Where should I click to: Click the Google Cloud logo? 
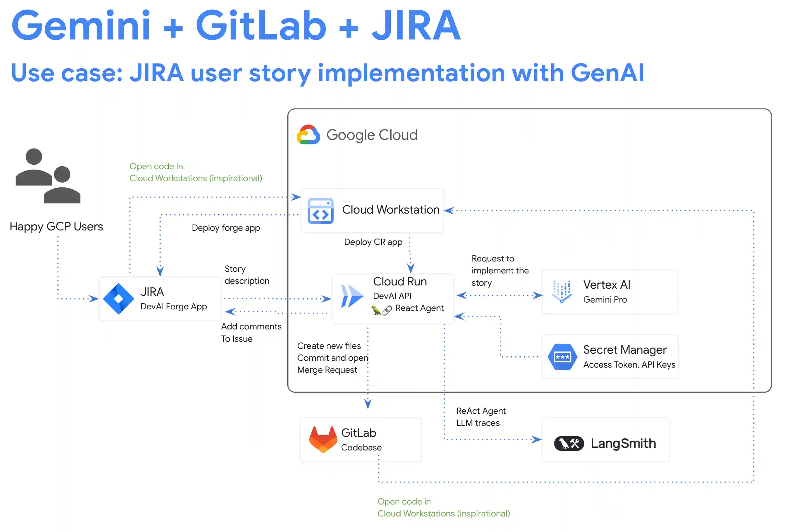pyautogui.click(x=308, y=134)
